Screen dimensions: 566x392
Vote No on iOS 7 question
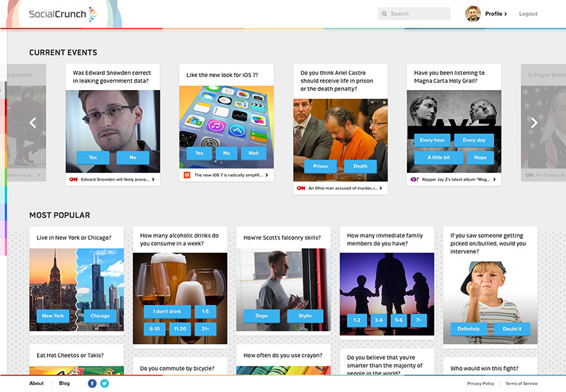[x=226, y=153]
